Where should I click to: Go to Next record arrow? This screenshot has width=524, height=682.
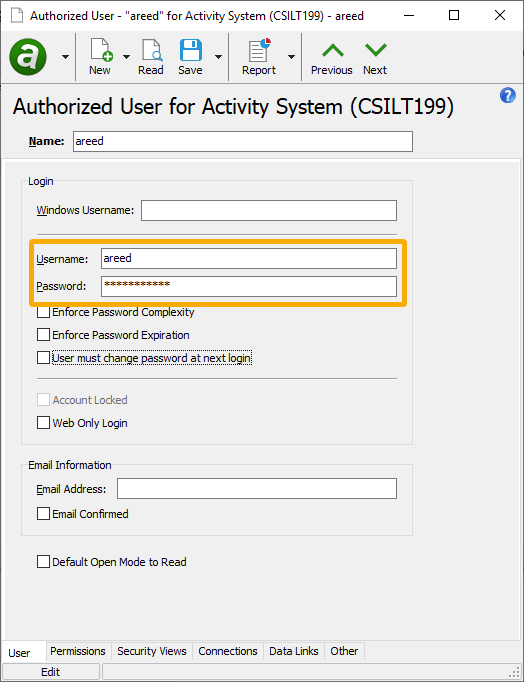[x=375, y=50]
